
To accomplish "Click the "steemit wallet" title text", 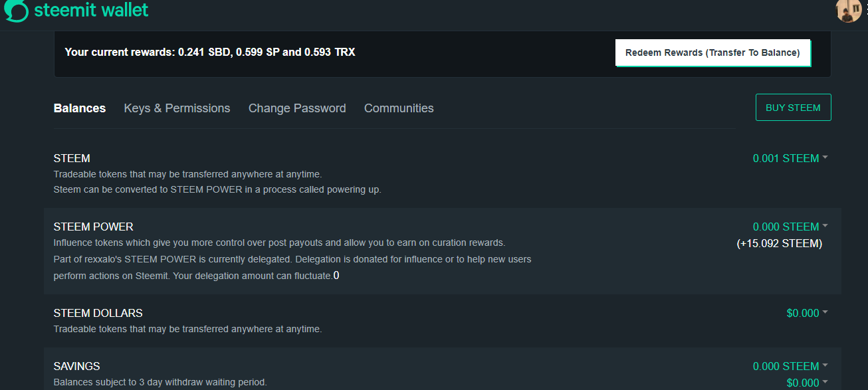I will click(91, 10).
